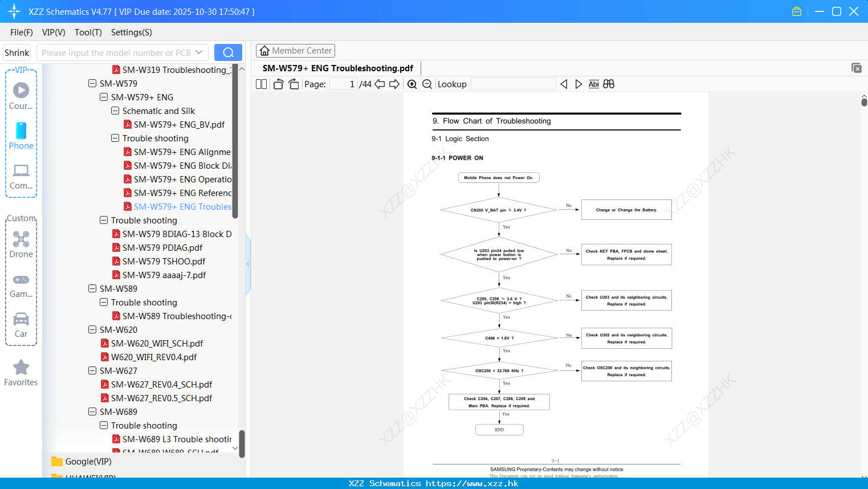The image size is (868, 489).
Task: Find previous lookup match arrow
Action: [x=564, y=84]
